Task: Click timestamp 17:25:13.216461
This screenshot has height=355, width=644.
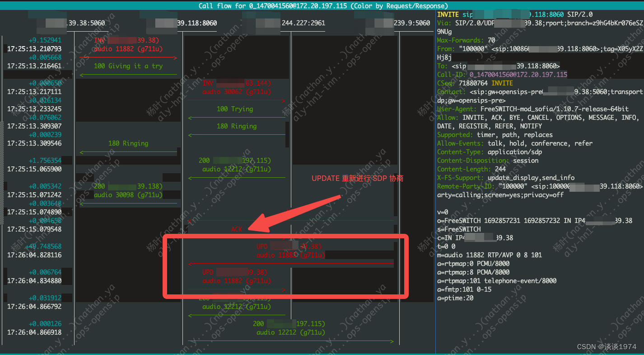Action: 34,66
